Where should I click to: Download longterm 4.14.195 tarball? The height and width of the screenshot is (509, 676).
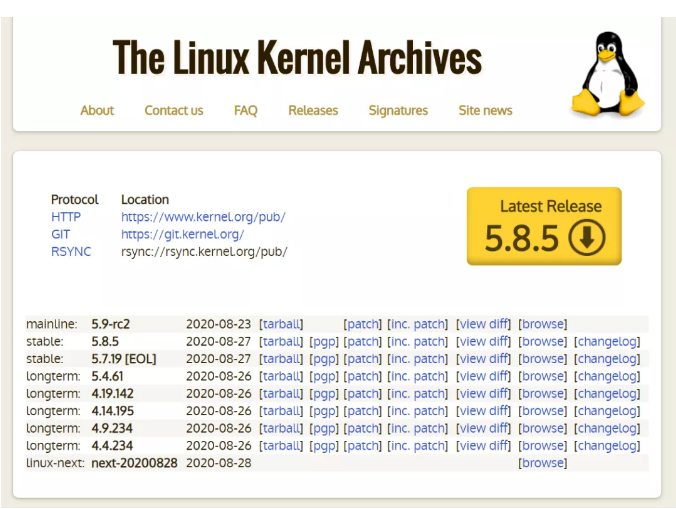coord(281,411)
